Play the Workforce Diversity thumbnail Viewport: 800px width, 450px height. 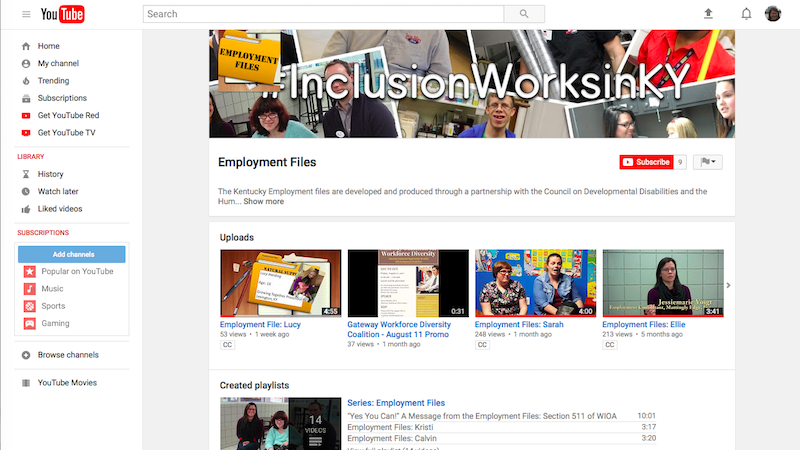coord(408,283)
